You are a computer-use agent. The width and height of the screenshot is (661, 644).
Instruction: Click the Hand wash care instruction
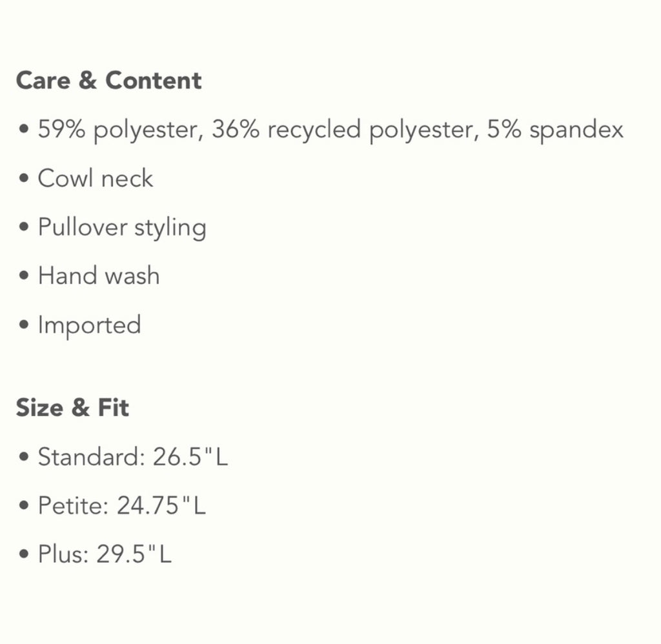[x=99, y=276]
